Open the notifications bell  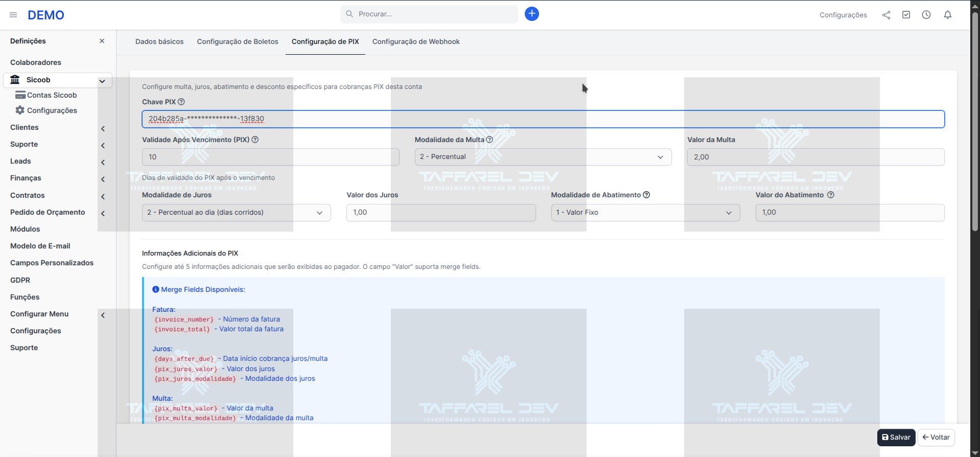coord(947,15)
